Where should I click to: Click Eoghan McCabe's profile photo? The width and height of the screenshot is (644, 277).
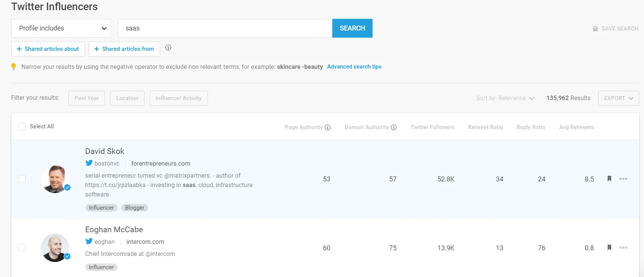pyautogui.click(x=55, y=248)
